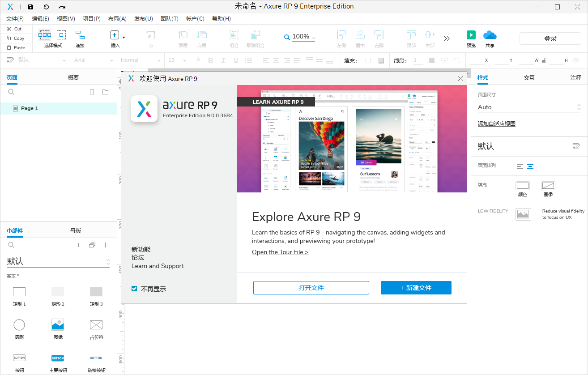The height and width of the screenshot is (375, 588).
Task: Collapse the 基本 widget section
Action: click(13, 276)
